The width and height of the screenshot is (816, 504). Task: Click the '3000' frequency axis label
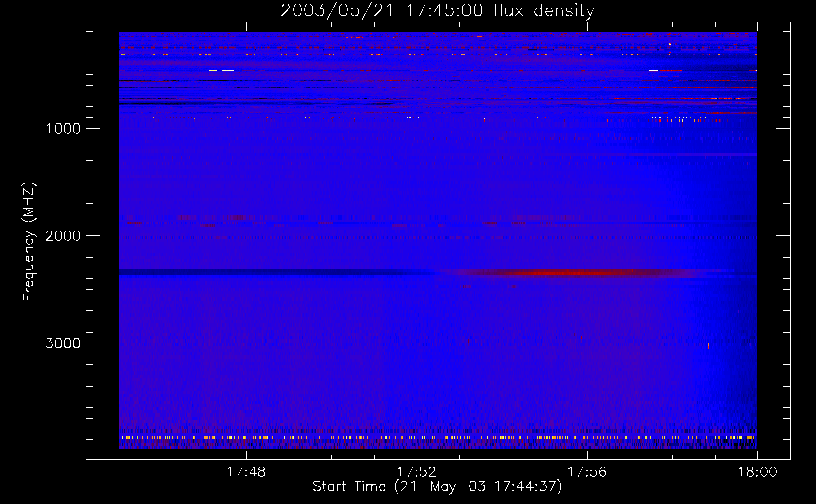point(63,343)
